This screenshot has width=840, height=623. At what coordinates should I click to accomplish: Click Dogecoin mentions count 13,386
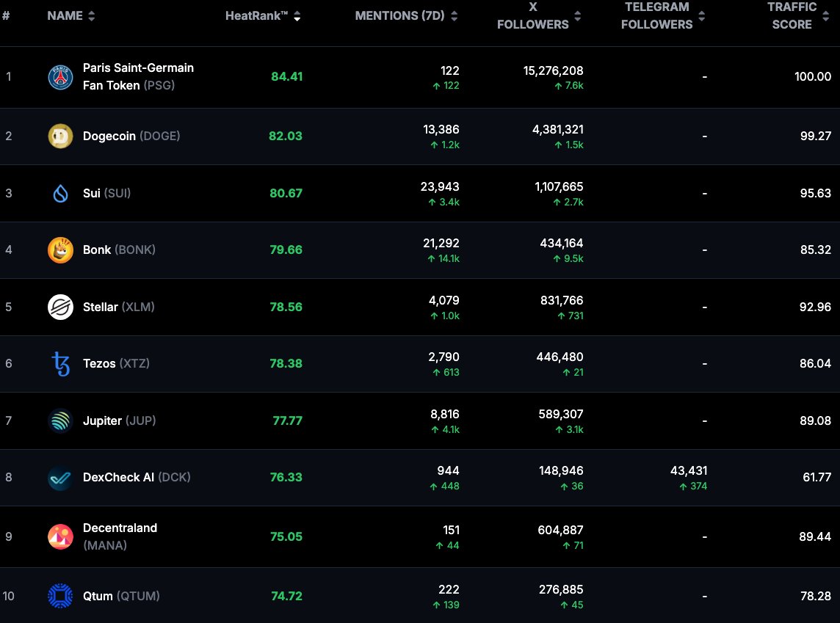coord(441,130)
